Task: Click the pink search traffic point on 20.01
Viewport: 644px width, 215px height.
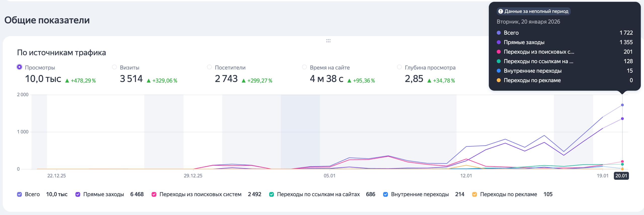Action: click(x=622, y=162)
